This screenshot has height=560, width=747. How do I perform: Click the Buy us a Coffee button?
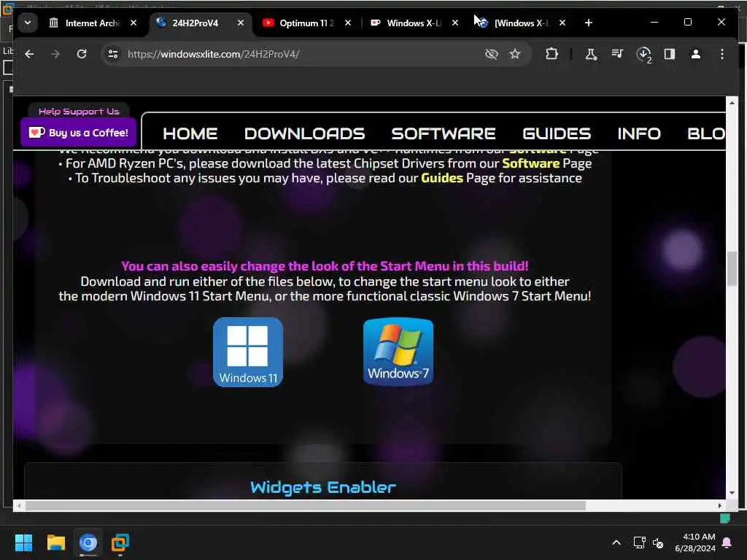79,133
